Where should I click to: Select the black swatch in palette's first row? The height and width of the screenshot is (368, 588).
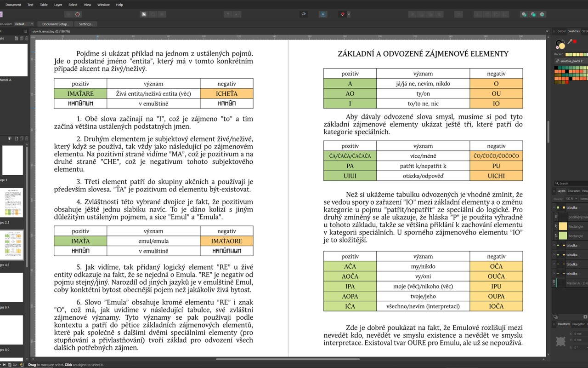(556, 68)
